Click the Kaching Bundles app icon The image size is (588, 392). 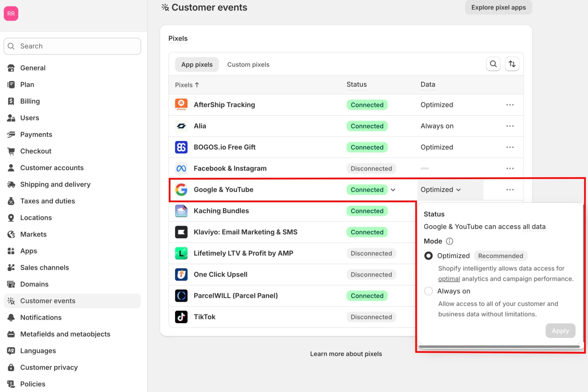coord(181,211)
